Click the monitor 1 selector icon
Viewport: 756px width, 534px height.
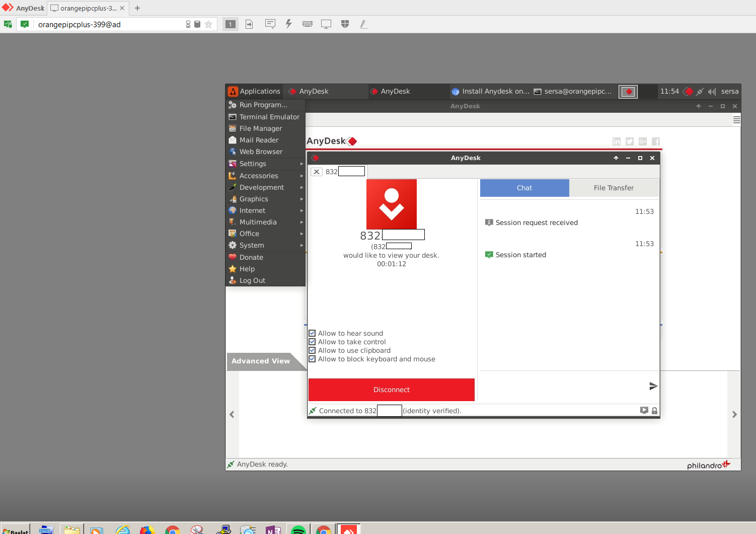point(230,24)
